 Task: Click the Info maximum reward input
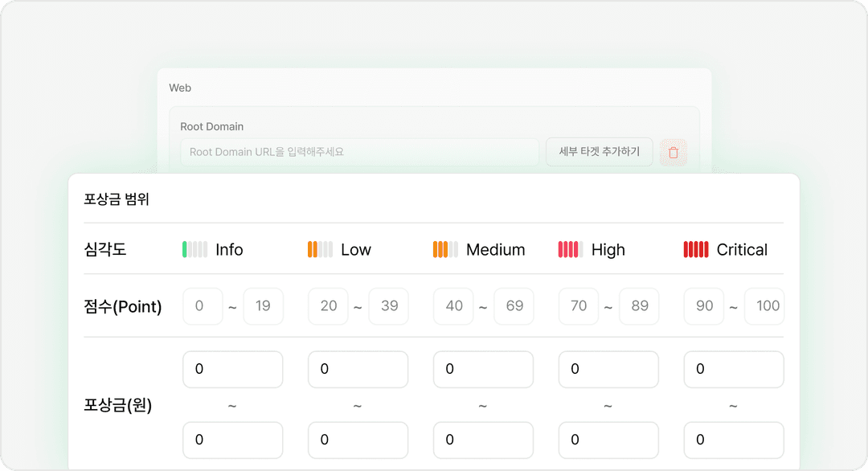[233, 440]
